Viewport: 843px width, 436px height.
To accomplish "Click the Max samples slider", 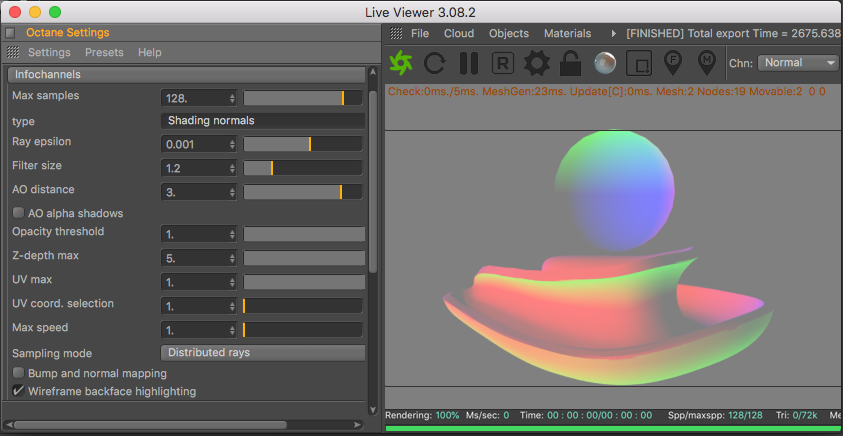I will (303, 98).
